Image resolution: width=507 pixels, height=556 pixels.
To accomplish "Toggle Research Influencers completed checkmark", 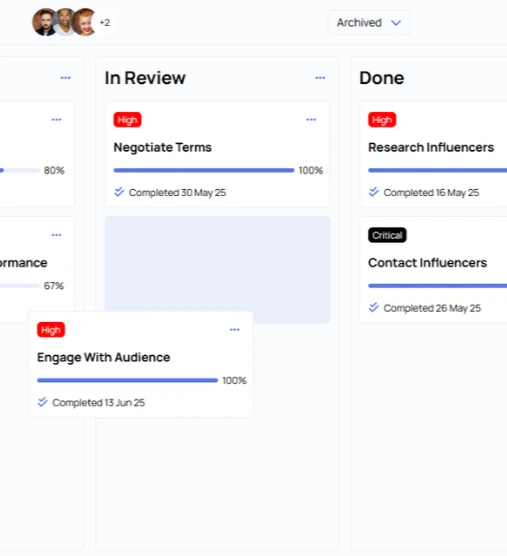I will point(374,192).
